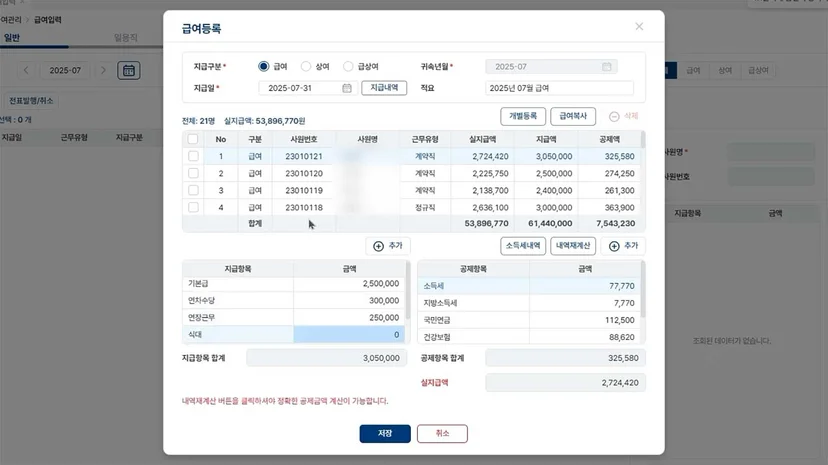
Task: Cancel with the 취소 button
Action: (x=442, y=433)
